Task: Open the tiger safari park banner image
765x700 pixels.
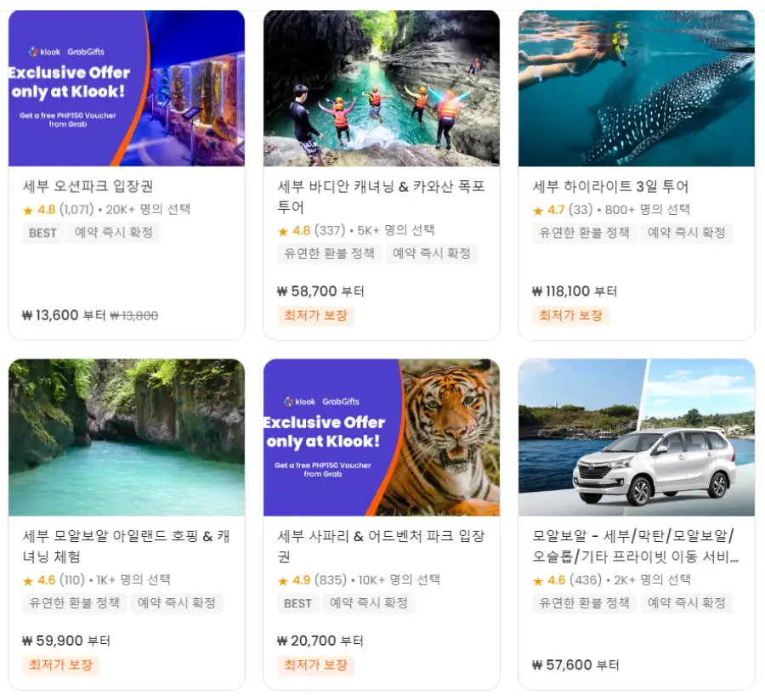Action: click(x=382, y=437)
